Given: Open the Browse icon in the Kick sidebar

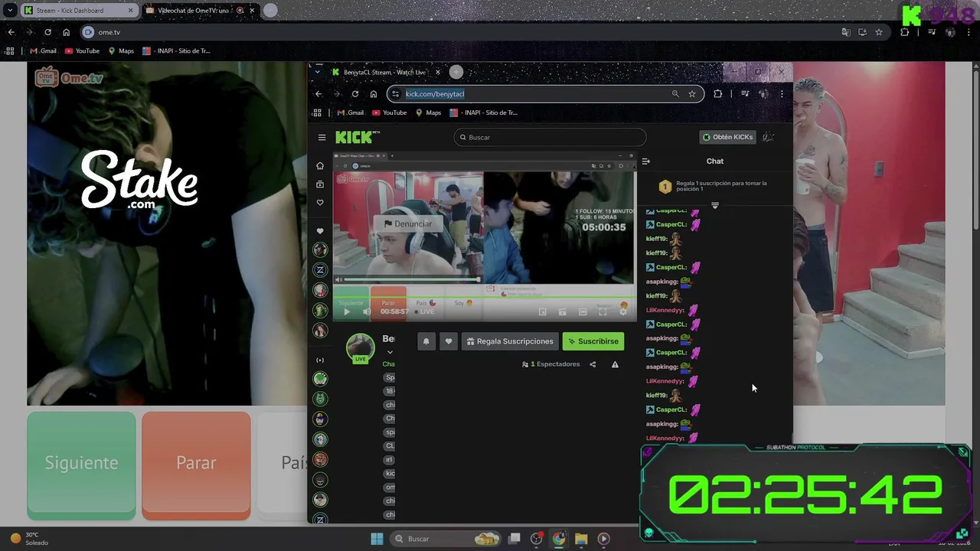Looking at the screenshot, I should coord(320,184).
